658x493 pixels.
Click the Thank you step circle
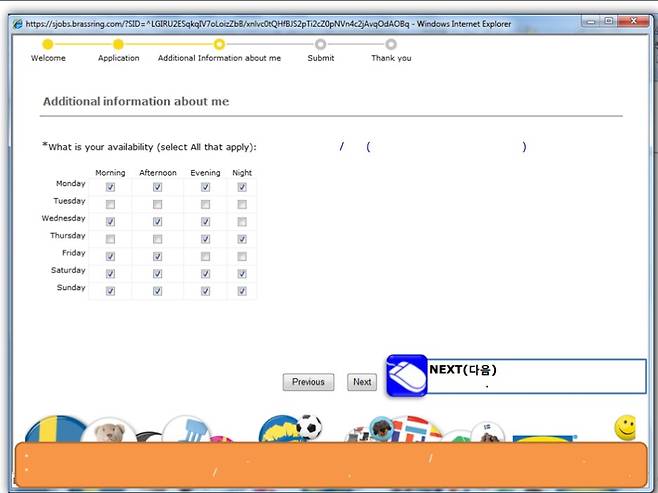click(x=390, y=44)
